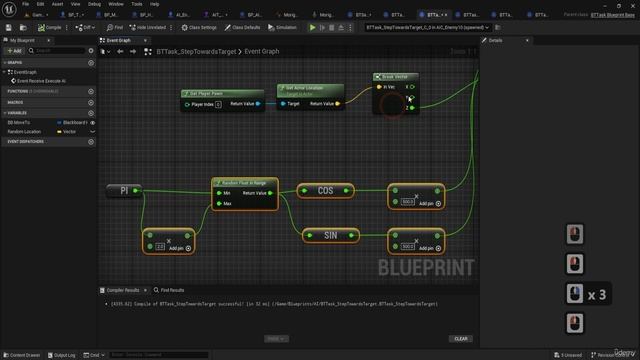640x360 pixels.
Task: Click the PI node
Action: point(124,191)
